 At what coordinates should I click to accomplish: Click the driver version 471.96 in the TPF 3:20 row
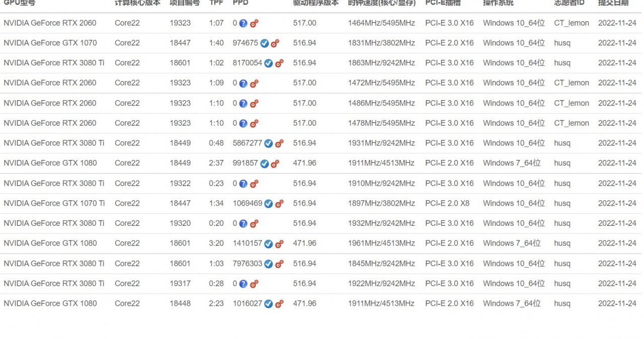tap(305, 243)
